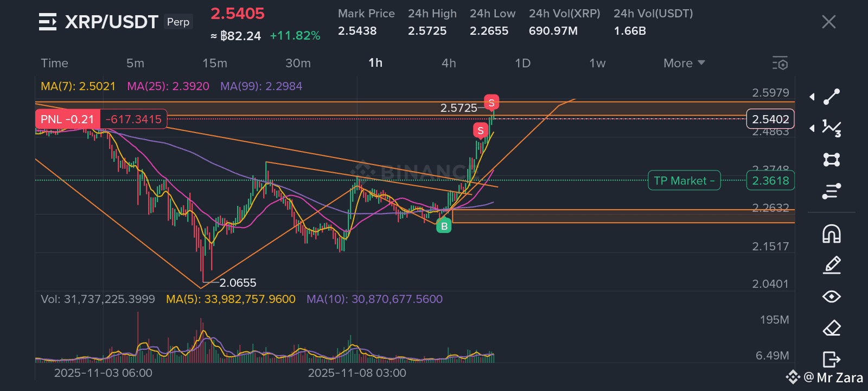This screenshot has width=868, height=391.
Task: Tap the volume MA(10) label
Action: point(374,299)
